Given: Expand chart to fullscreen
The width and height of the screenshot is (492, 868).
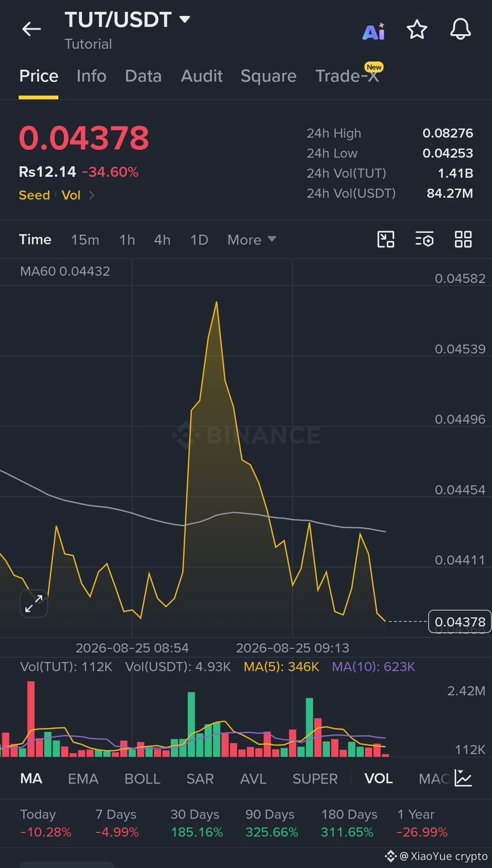Looking at the screenshot, I should tap(34, 604).
